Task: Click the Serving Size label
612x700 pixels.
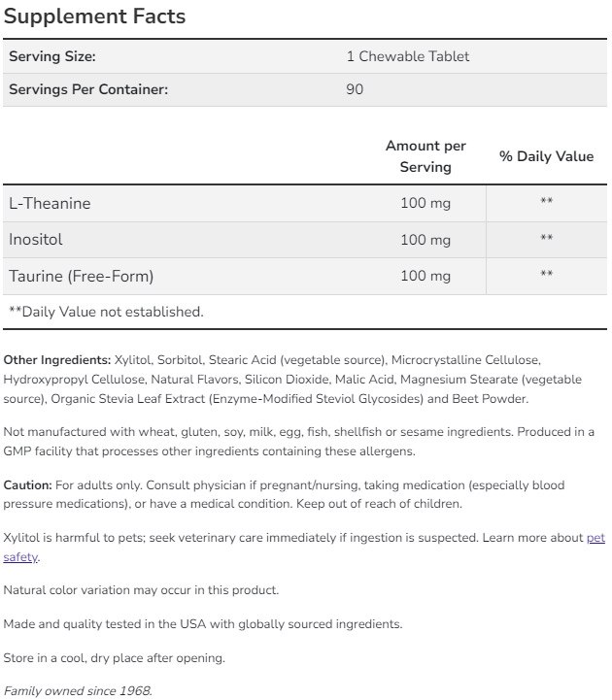Action: tap(52, 56)
